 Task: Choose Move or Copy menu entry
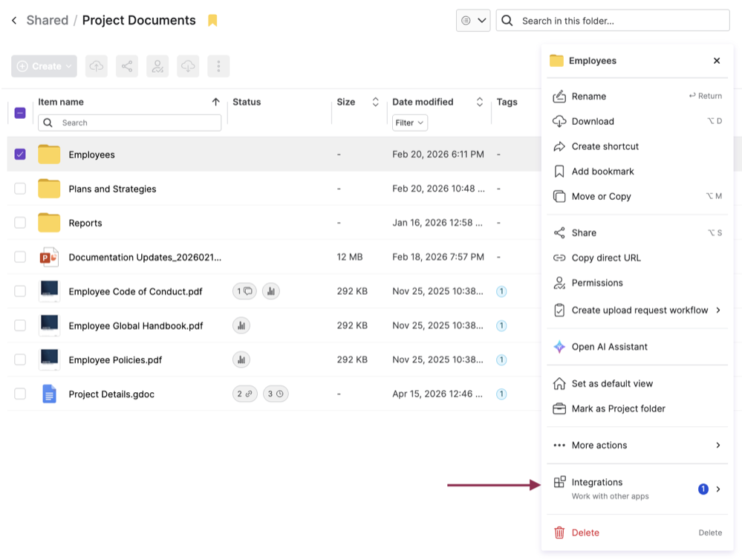tap(637, 197)
